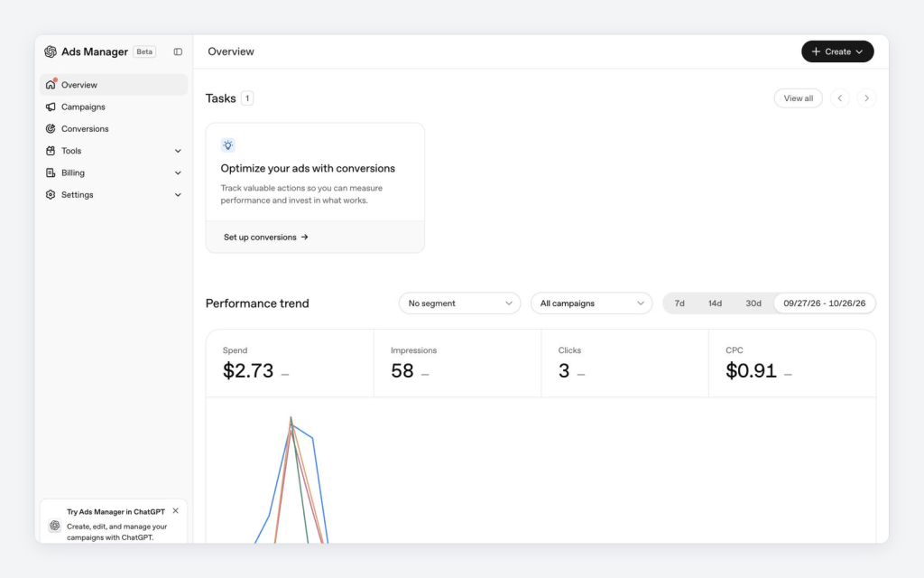This screenshot has width=924, height=578.
Task: Select the 30d time range
Action: 753,303
